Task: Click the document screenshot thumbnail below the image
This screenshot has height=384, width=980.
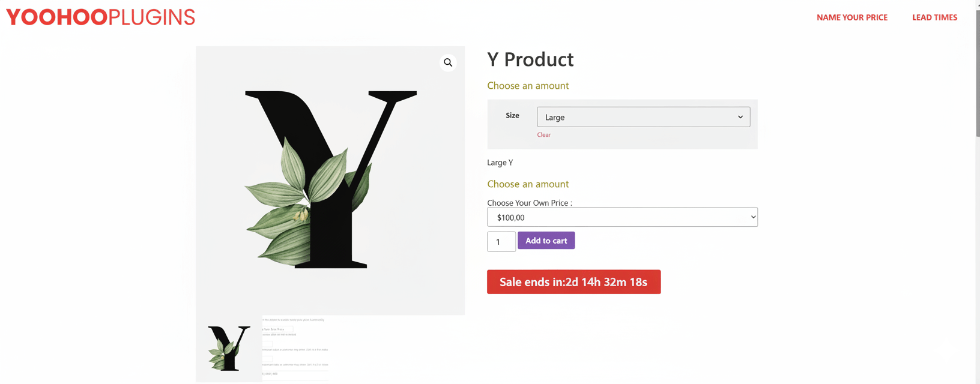Action: click(x=295, y=349)
